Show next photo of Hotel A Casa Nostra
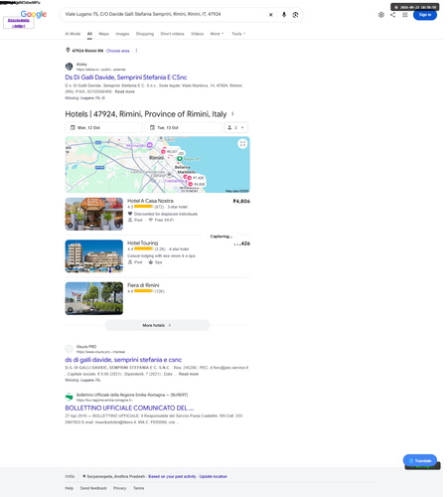This screenshot has height=497, width=448. click(x=118, y=226)
